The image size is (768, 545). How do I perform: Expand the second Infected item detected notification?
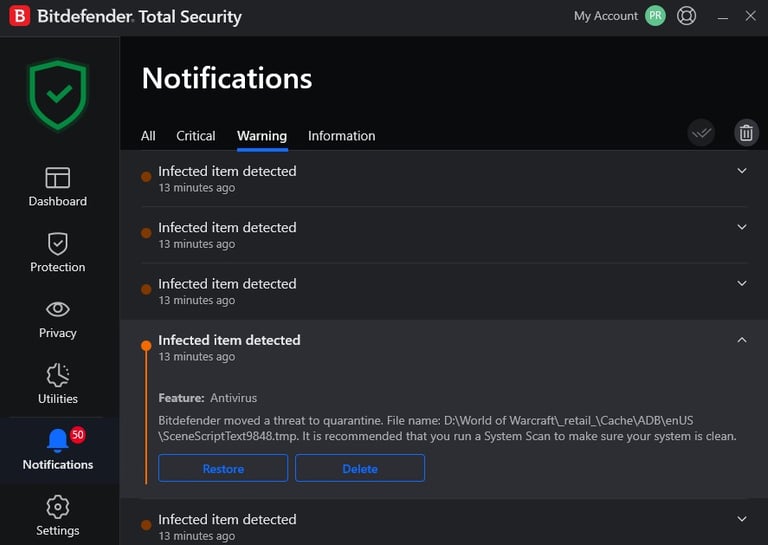coord(742,227)
